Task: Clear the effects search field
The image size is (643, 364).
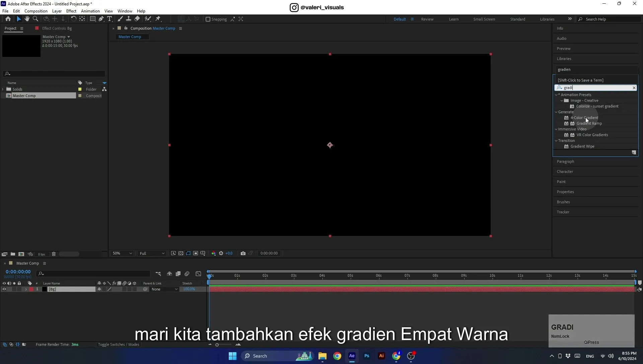Action: tap(634, 88)
